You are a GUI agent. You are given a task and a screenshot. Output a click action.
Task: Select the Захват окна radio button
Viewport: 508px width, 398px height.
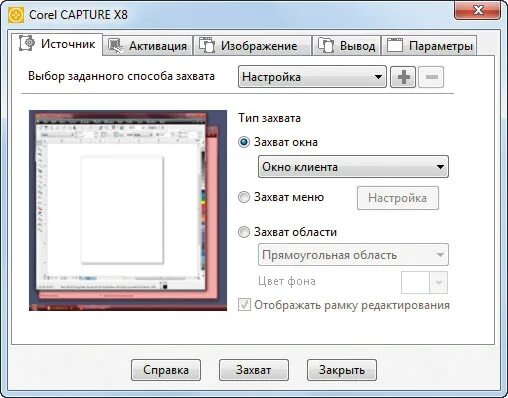pos(244,142)
